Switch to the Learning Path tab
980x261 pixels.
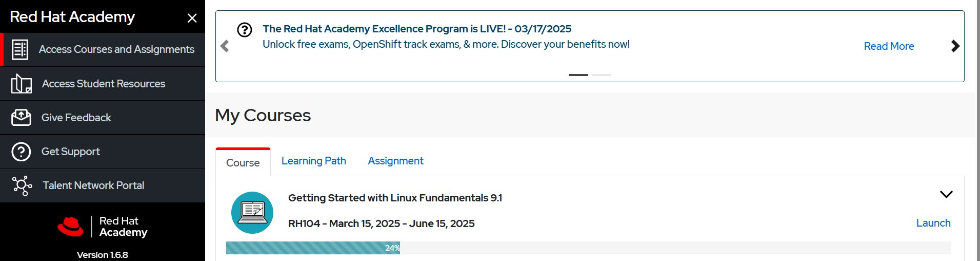314,161
